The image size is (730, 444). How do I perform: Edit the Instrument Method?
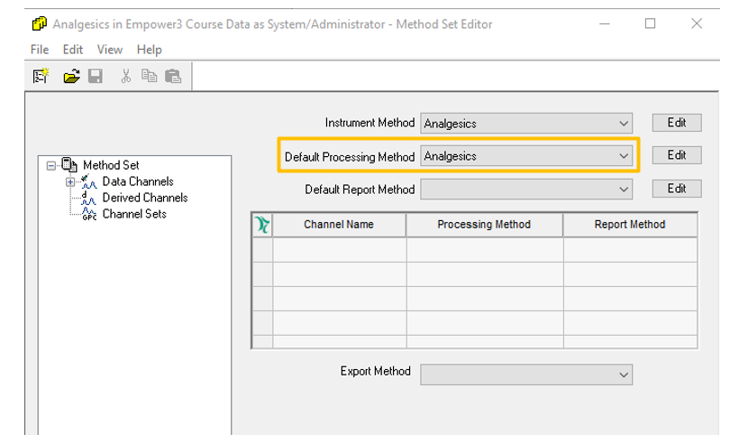coord(676,123)
